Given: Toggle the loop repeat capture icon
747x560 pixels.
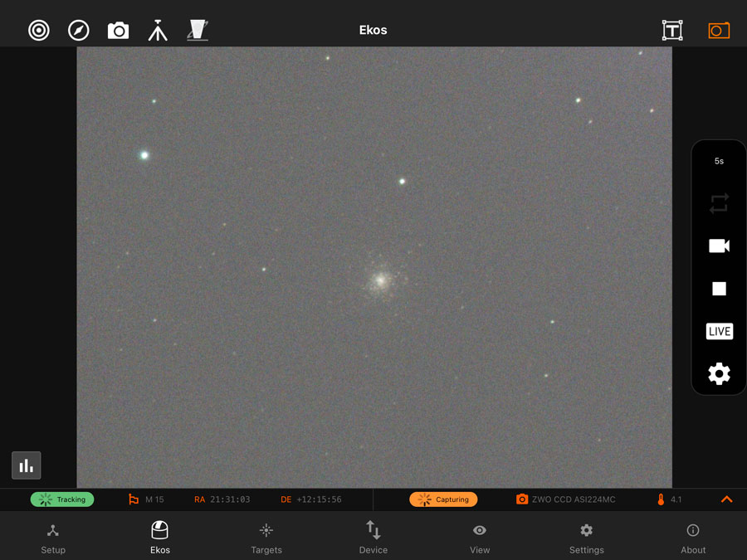Looking at the screenshot, I should (x=719, y=203).
